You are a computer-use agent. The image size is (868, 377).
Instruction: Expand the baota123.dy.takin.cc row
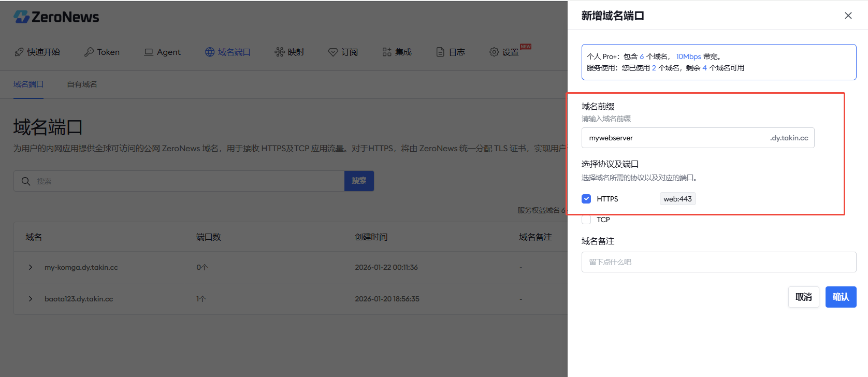[x=31, y=299]
